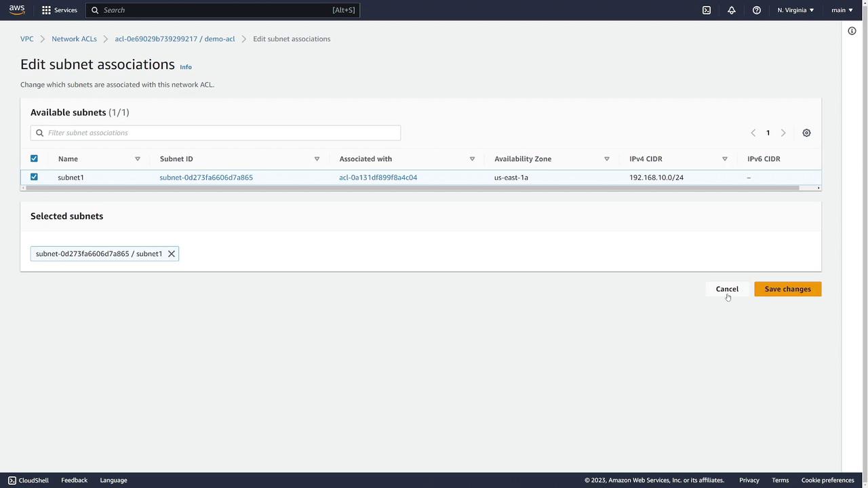Click CloudShell icon in footer

pyautogui.click(x=12, y=480)
